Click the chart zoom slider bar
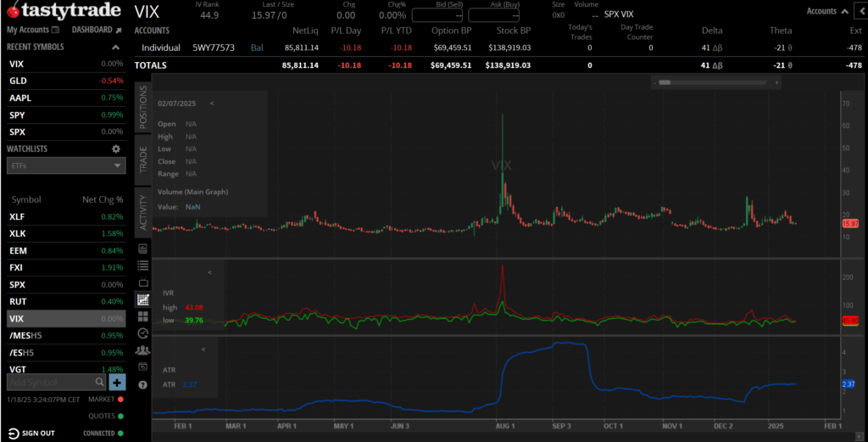Screen dimensions: 868x442 pyautogui.click(x=676, y=82)
